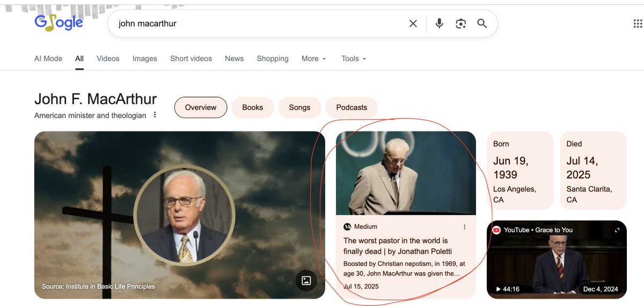Click the YouTube icon on the video card
The height and width of the screenshot is (306, 644).
(x=496, y=230)
